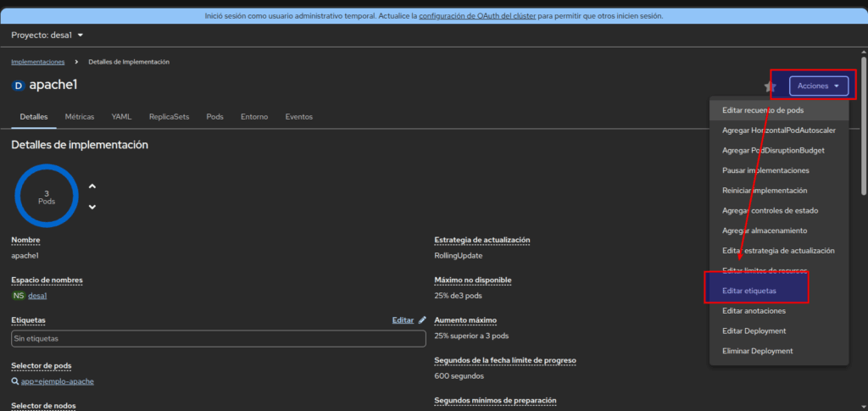
Task: Click the magnifier icon for pod selector
Action: 15,381
